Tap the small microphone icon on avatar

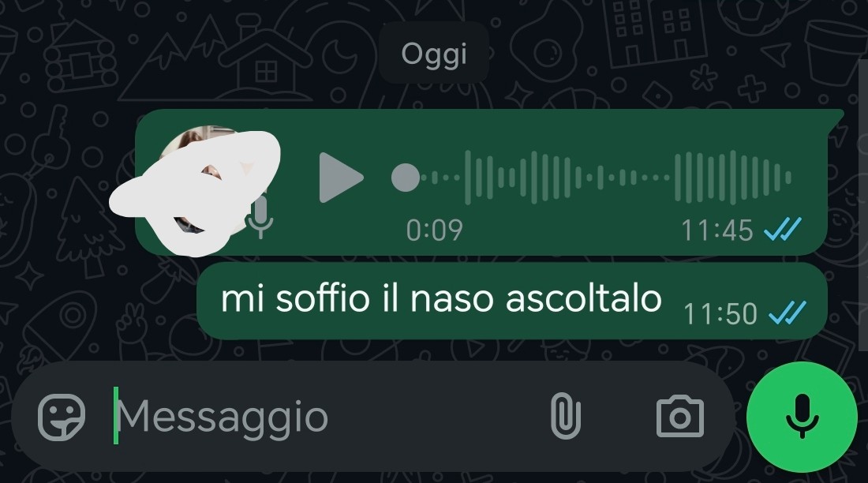click(x=260, y=218)
